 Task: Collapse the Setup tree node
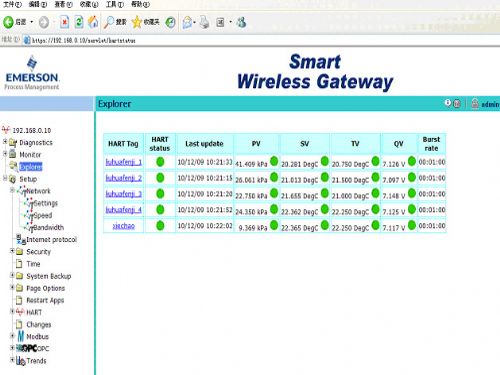5,178
